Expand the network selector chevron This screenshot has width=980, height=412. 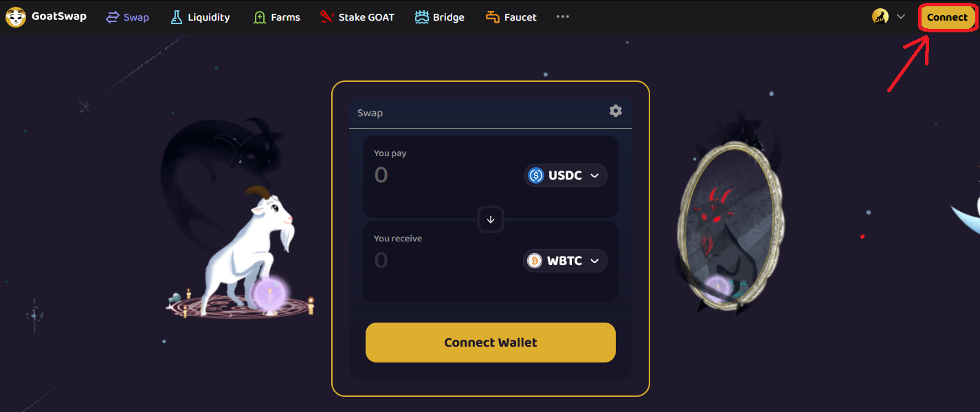(x=901, y=17)
